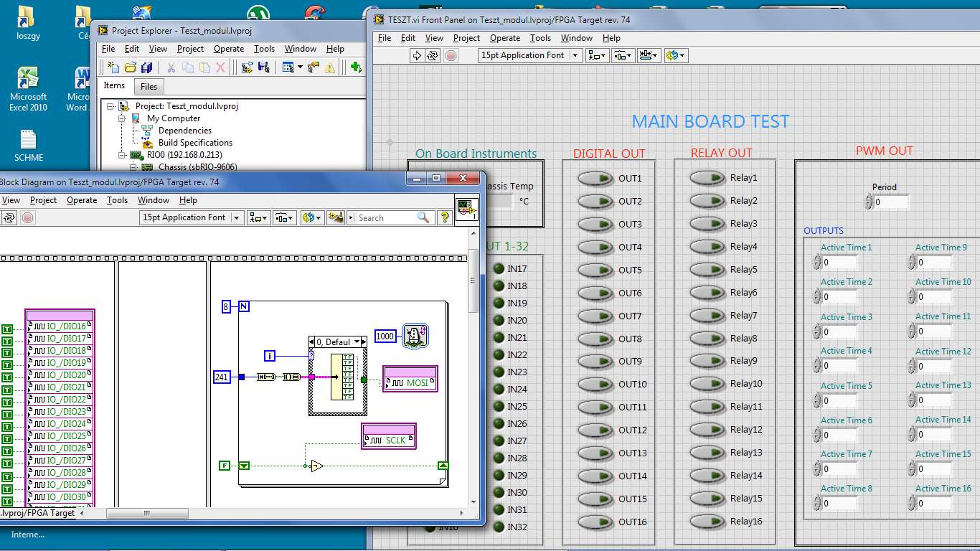Toggle Relay16 switch
Image resolution: width=980 pixels, height=551 pixels.
pyautogui.click(x=707, y=521)
